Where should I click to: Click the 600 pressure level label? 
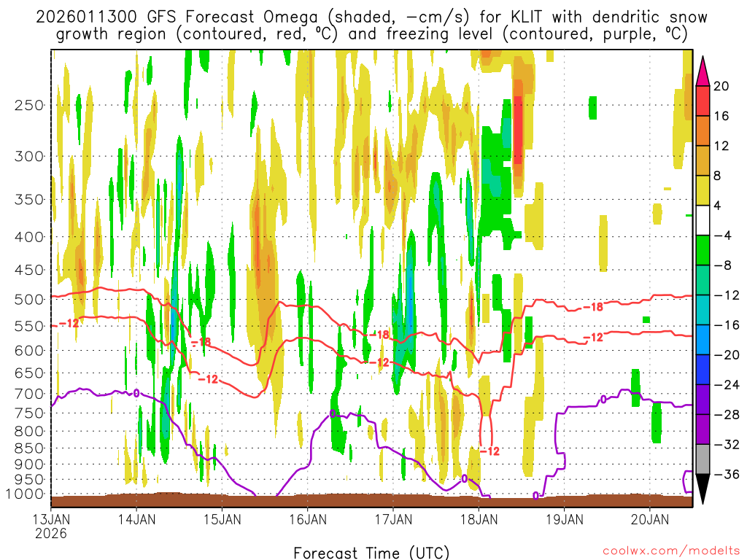pyautogui.click(x=29, y=351)
